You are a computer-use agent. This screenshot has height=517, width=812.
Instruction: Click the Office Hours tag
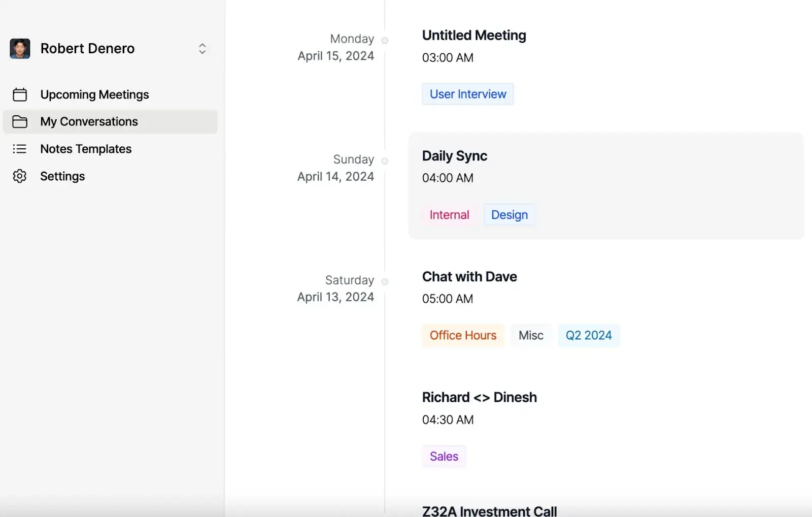[x=462, y=335]
